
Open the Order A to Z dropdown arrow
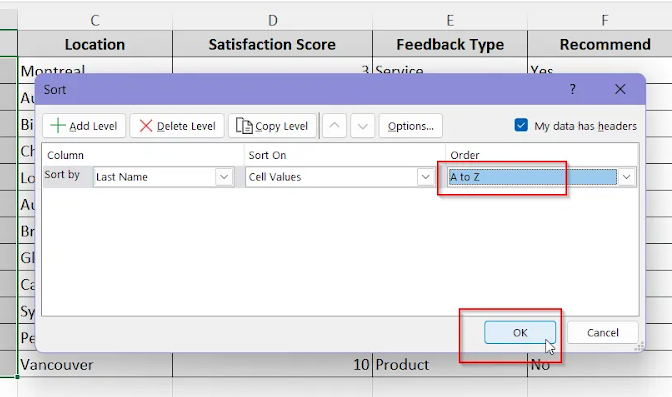click(x=627, y=177)
